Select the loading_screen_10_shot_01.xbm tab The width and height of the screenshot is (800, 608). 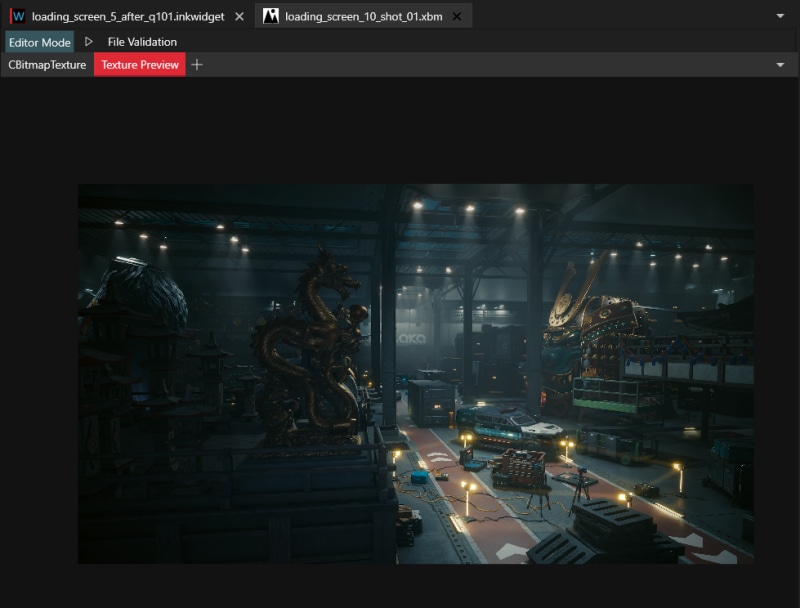pyautogui.click(x=363, y=16)
